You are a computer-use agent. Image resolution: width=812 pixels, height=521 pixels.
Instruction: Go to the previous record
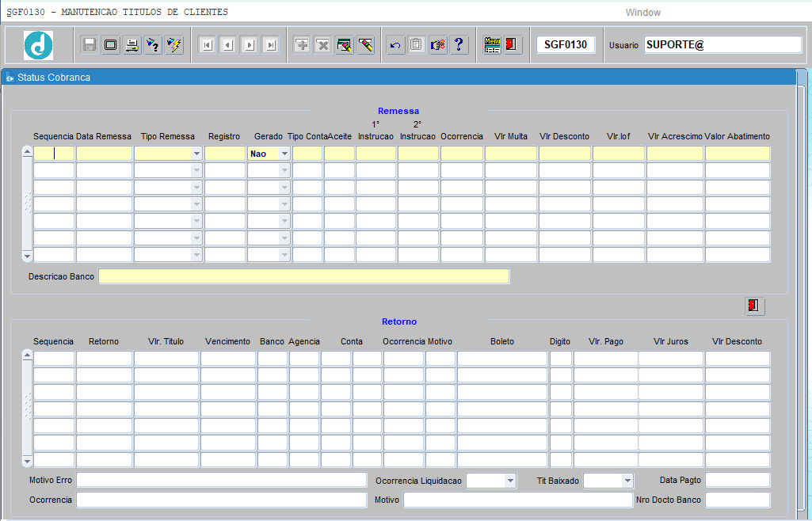click(228, 45)
